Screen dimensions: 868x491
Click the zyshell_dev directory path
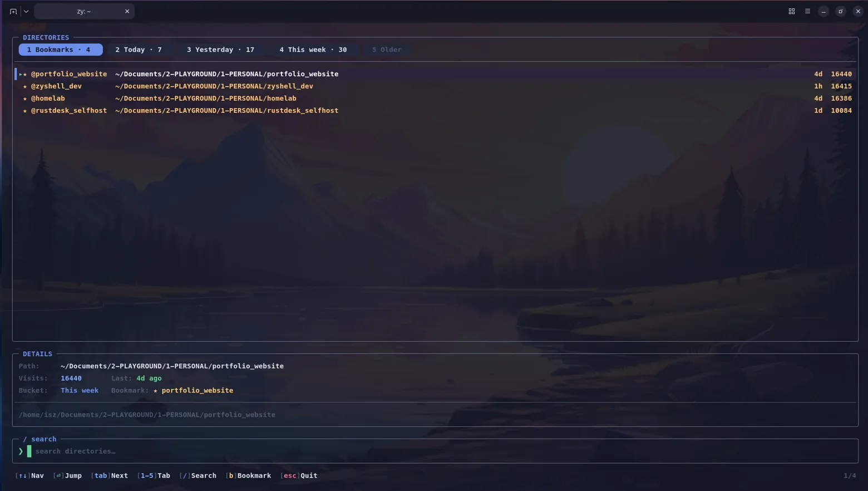pos(214,86)
